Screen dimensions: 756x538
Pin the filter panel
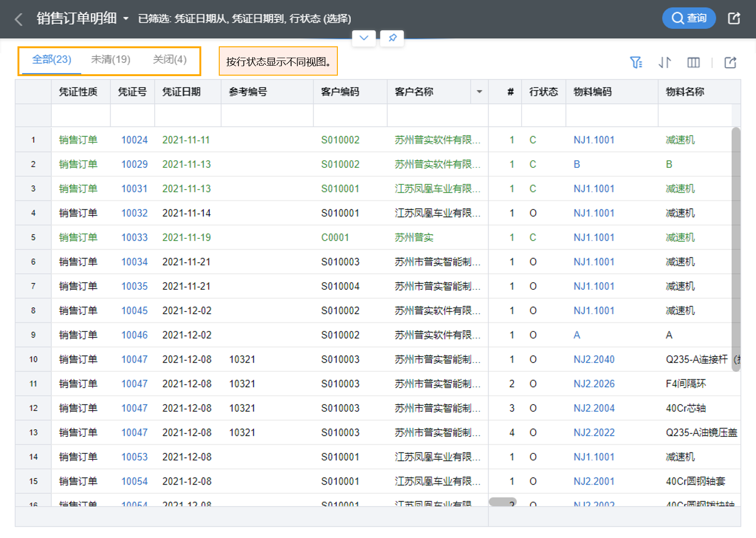392,38
